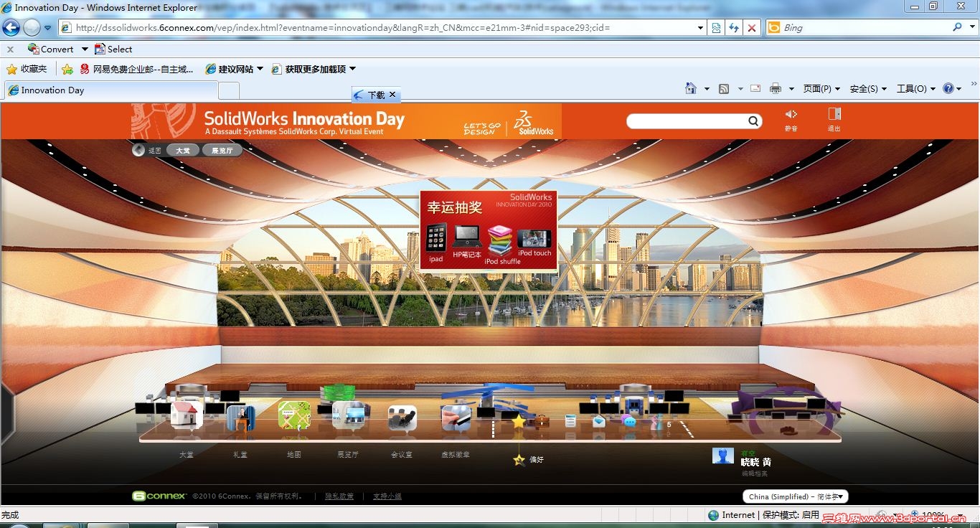Open the 虚拟徽章 virtual badge icon
Image resolution: width=980 pixels, height=528 pixels.
pyautogui.click(x=456, y=418)
